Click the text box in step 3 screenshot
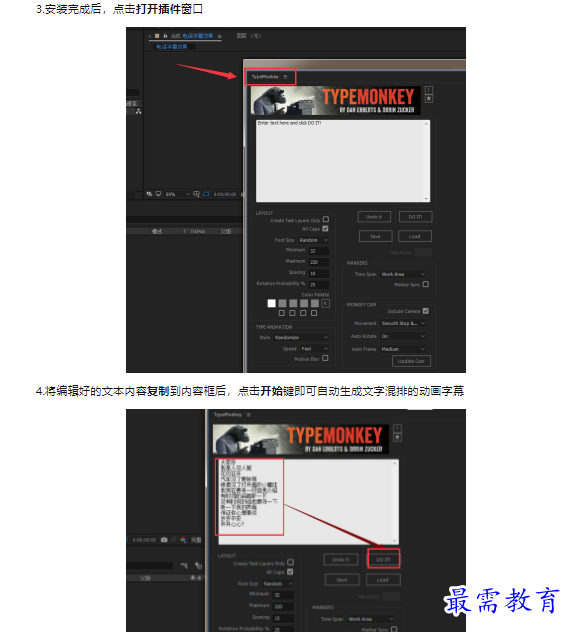Image resolution: width=568 pixels, height=632 pixels. pyautogui.click(x=343, y=161)
